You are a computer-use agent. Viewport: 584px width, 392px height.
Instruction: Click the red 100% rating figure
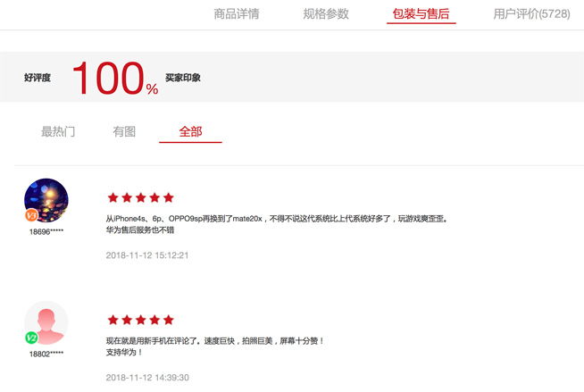click(x=113, y=79)
